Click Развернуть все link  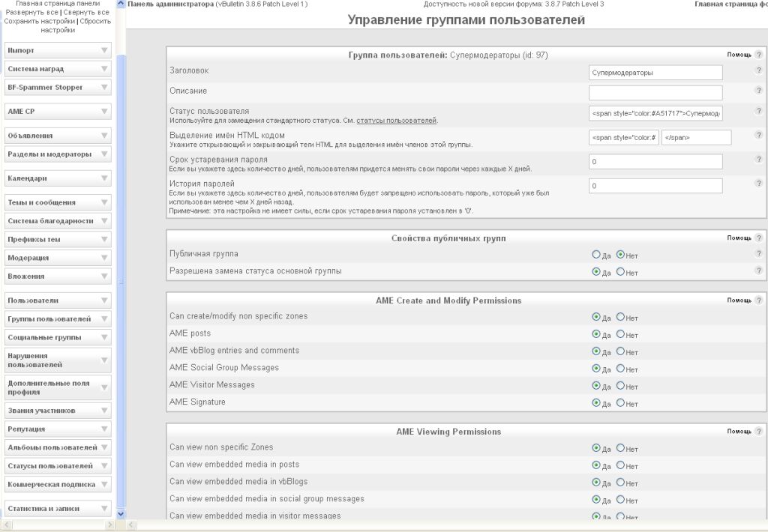pyautogui.click(x=31, y=12)
